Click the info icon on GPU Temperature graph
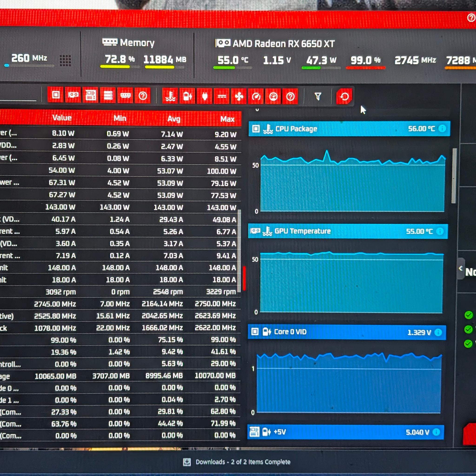Screen dimensions: 476x476 point(440,231)
